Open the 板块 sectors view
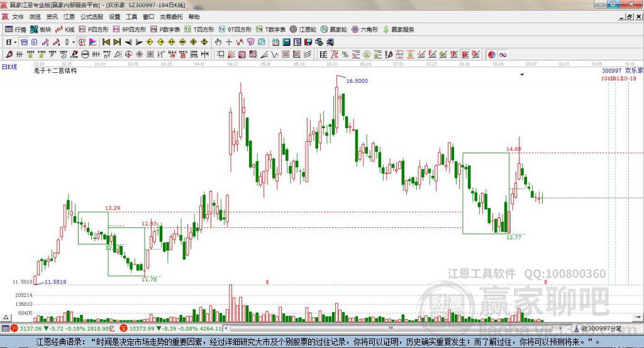This screenshot has width=644, height=348. point(41,30)
